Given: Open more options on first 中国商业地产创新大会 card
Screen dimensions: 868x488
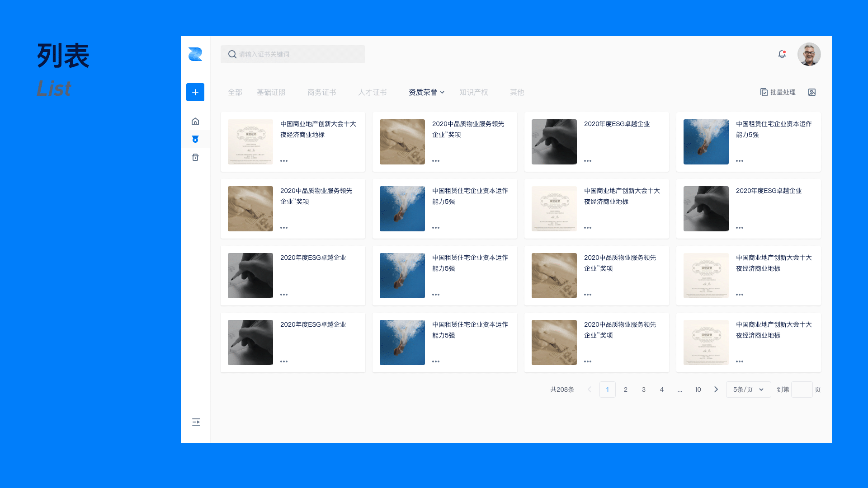Looking at the screenshot, I should 284,161.
